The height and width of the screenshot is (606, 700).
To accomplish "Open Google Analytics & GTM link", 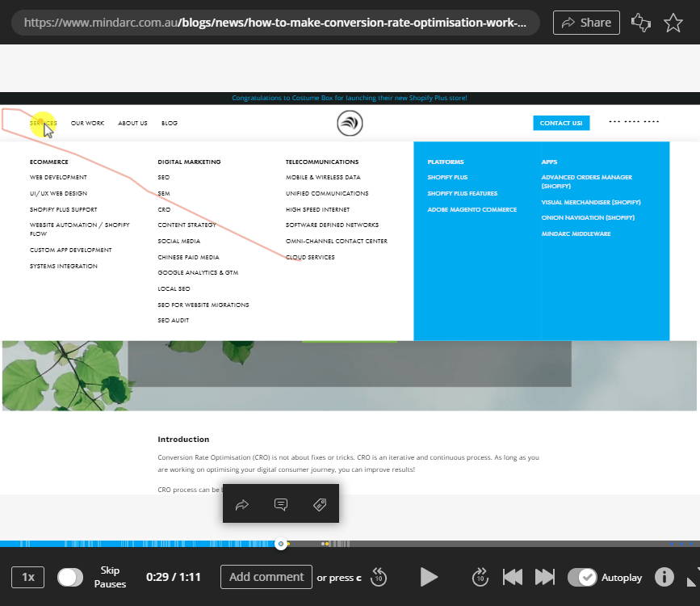I will (x=198, y=272).
